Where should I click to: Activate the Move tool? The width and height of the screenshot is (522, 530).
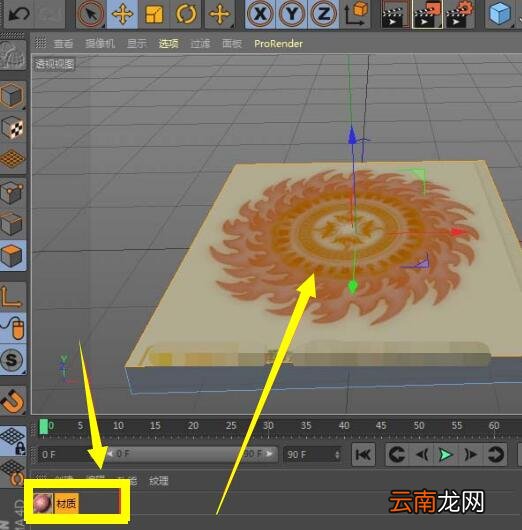pos(122,14)
